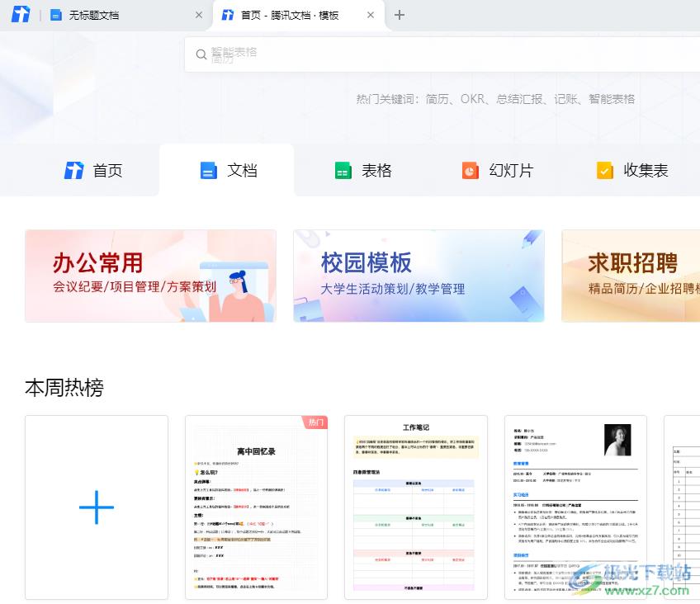Switch to the 幻灯片 category tab

[497, 170]
